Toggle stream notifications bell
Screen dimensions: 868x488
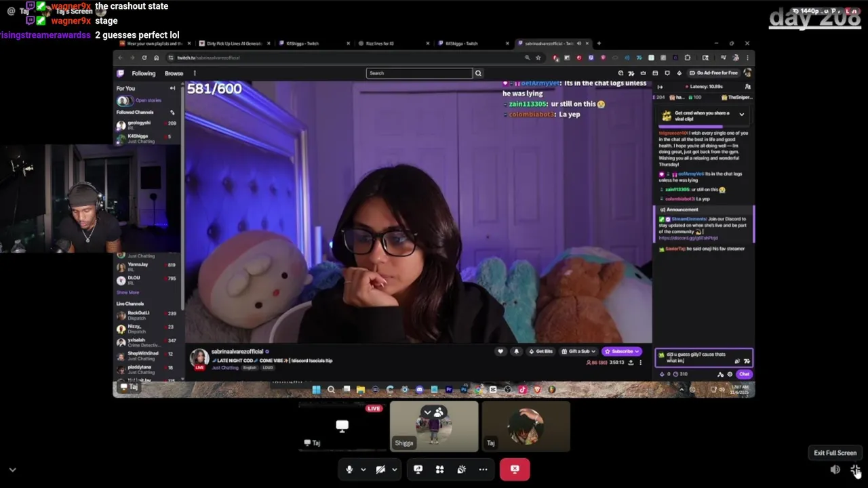pyautogui.click(x=516, y=351)
